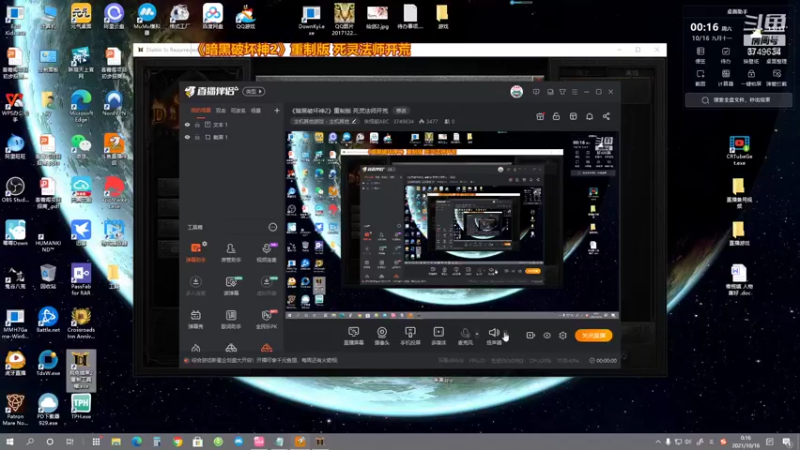Open the 歌词助手 tool
Screen dimensions: 800x450
pos(231,319)
